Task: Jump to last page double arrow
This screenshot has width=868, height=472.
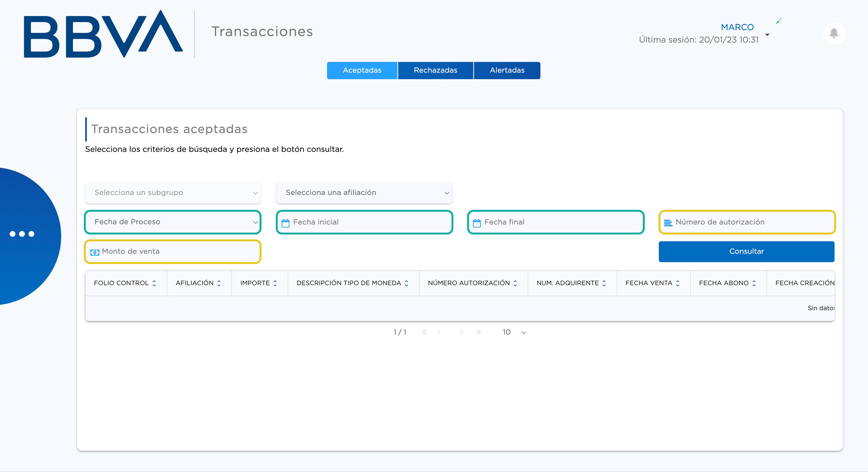Action: [478, 332]
